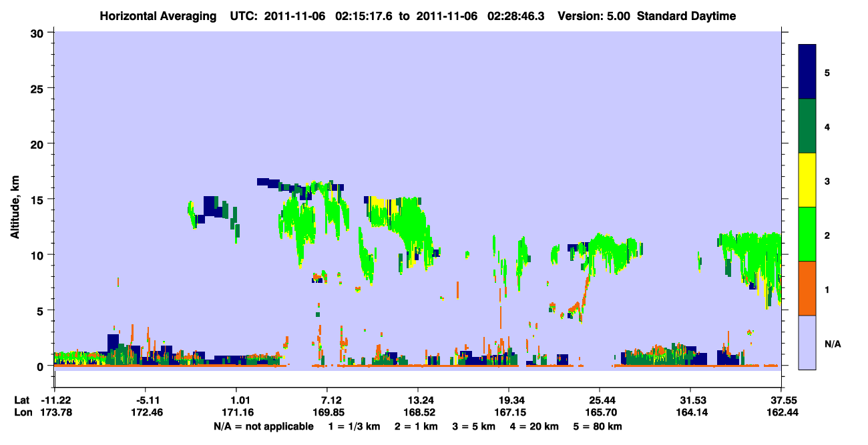Viewport: 868px width, 445px height.
Task: Click the yellow level 3 color swatch
Action: coord(807,180)
